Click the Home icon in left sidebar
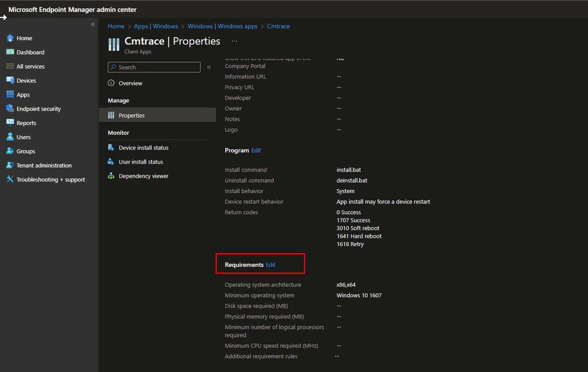 point(10,38)
